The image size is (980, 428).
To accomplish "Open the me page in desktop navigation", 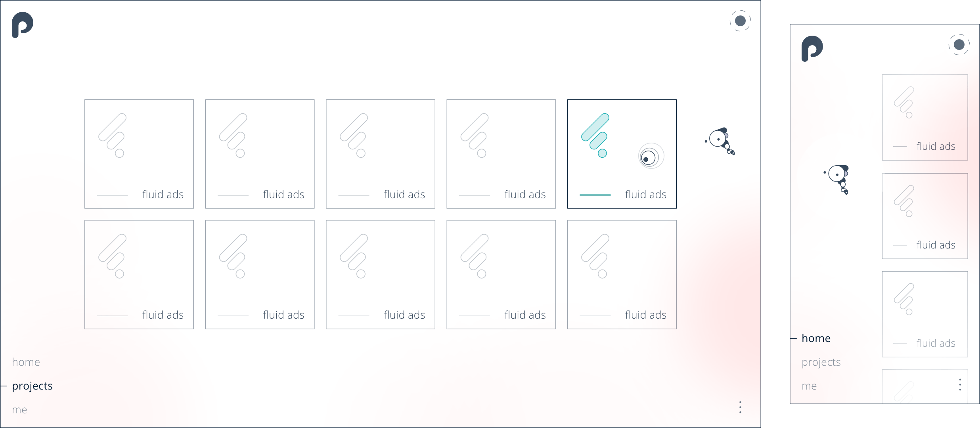I will tap(19, 409).
